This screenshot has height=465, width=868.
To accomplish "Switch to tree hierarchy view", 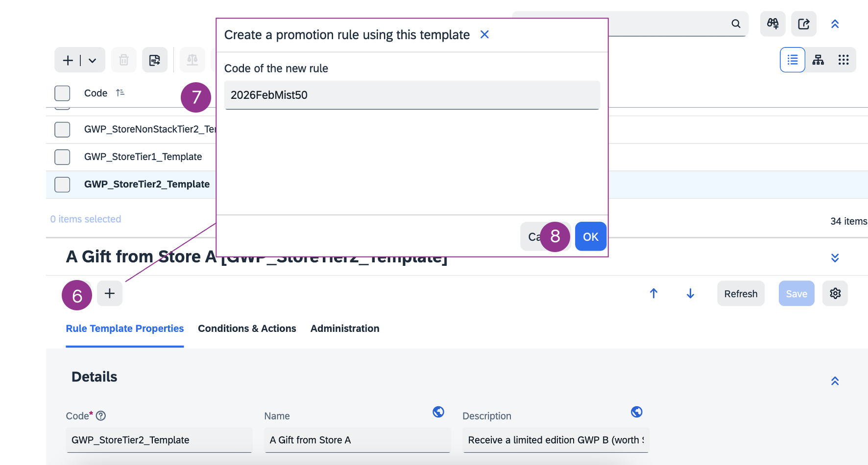I will tap(818, 60).
